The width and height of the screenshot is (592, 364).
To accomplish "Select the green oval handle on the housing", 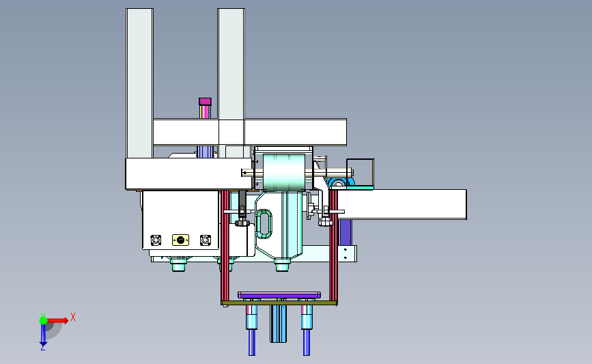I will tap(264, 223).
